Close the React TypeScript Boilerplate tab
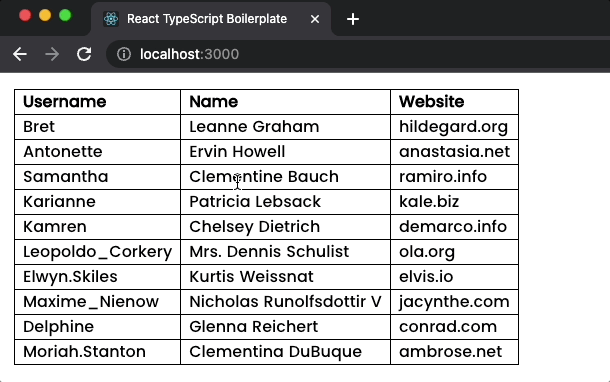 click(x=315, y=19)
